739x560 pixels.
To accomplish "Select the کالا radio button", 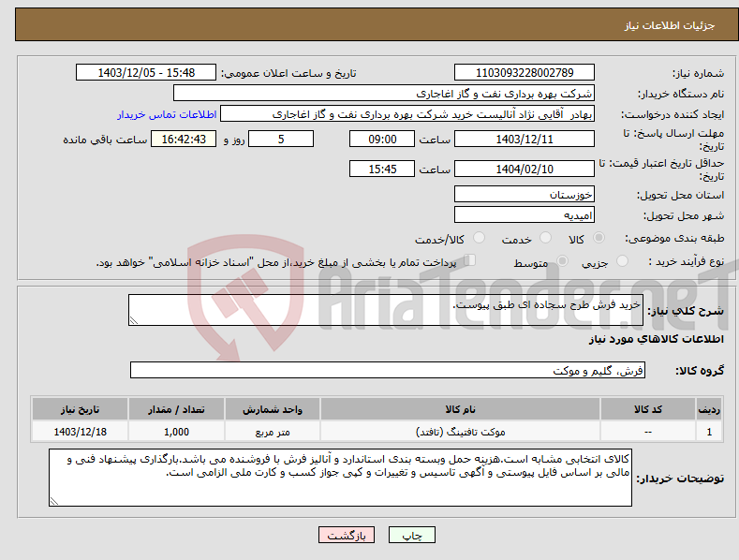I will pos(599,238).
